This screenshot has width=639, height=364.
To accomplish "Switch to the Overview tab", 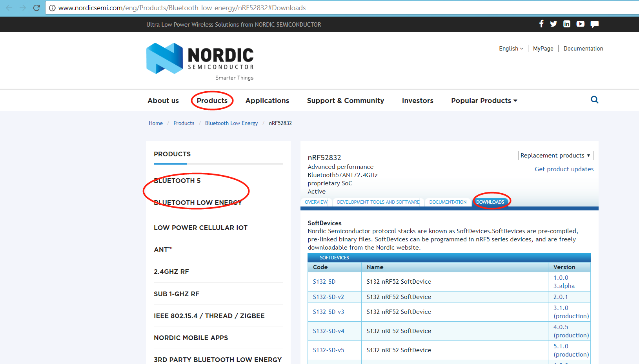I will 316,202.
